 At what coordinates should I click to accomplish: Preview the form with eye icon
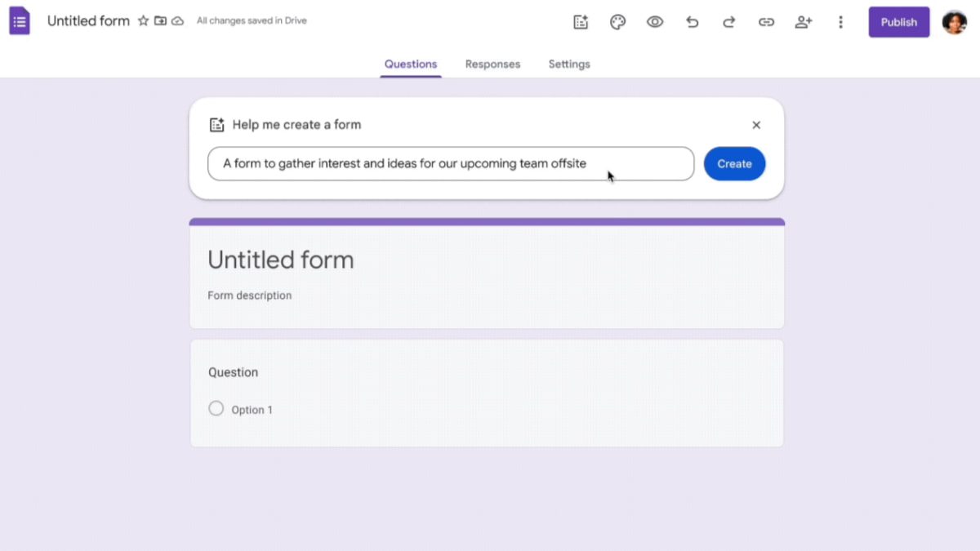654,22
